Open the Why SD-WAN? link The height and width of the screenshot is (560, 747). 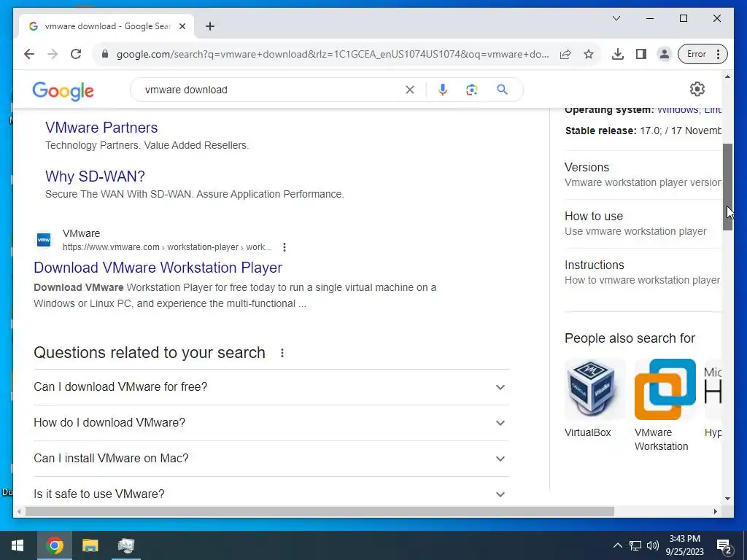point(95,176)
